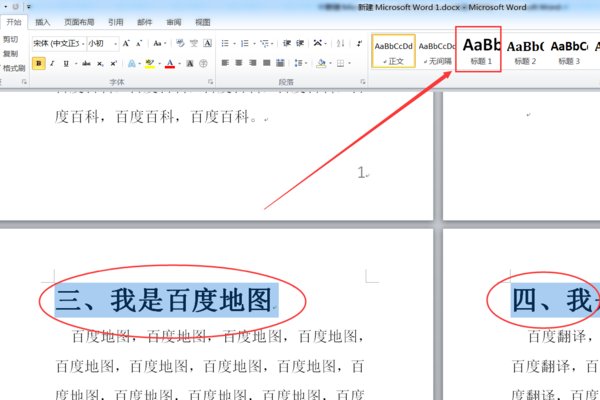Apply the 标题 3 style
Screen dimensions: 600x400
pyautogui.click(x=569, y=51)
